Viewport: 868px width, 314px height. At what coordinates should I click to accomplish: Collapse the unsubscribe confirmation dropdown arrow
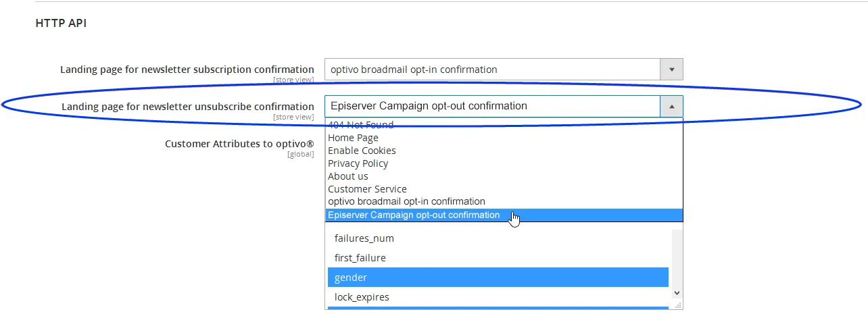coord(671,106)
